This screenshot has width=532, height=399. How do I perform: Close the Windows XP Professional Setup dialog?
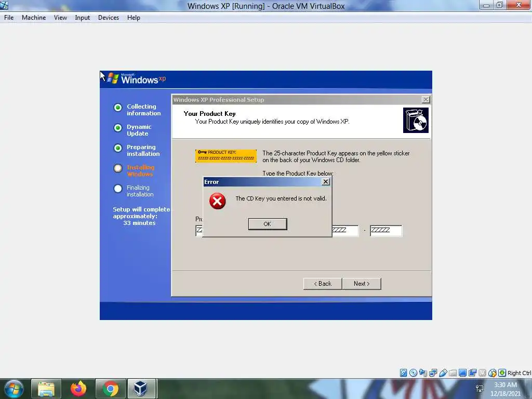coord(426,99)
